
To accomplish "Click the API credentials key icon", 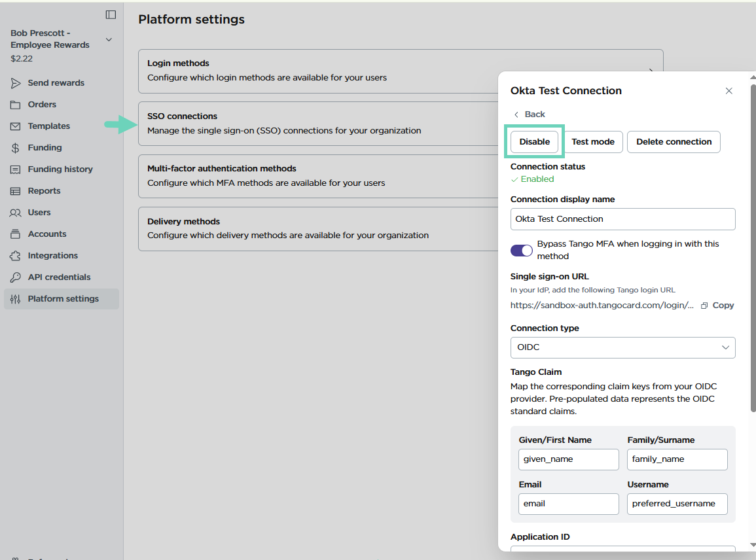I will 16,277.
